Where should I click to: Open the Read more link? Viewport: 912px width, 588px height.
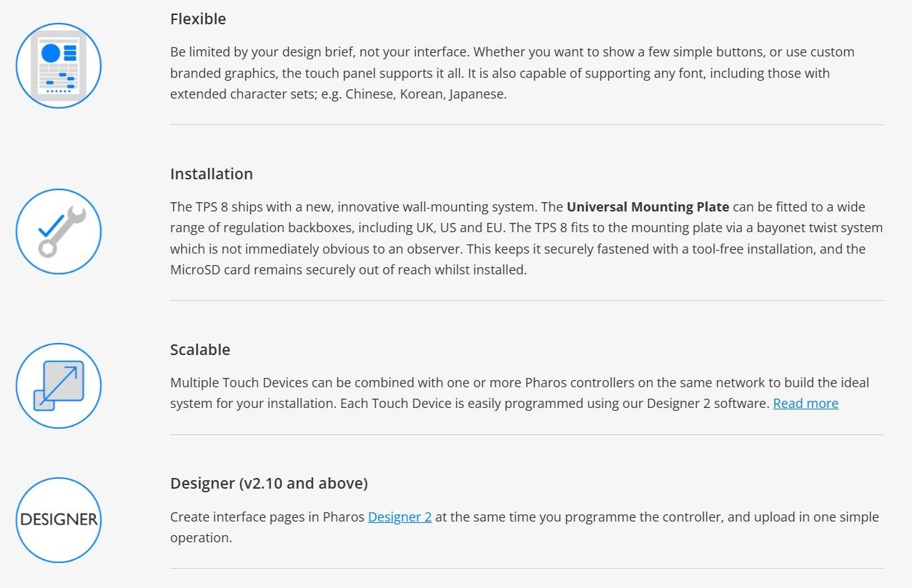(x=806, y=403)
